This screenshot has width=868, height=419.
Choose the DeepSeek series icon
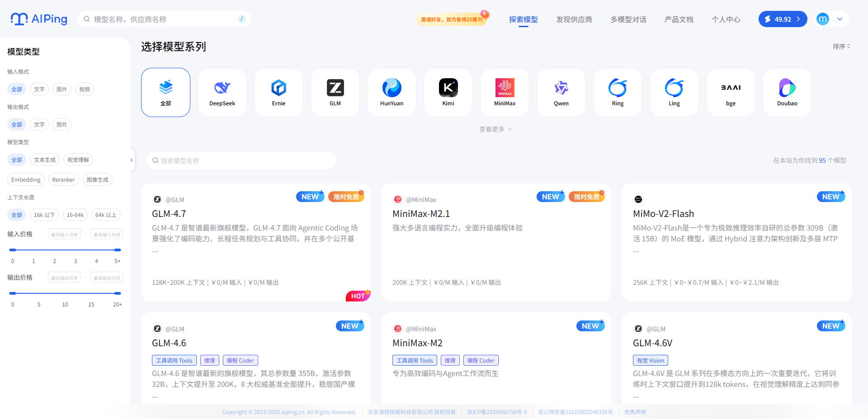(x=222, y=87)
